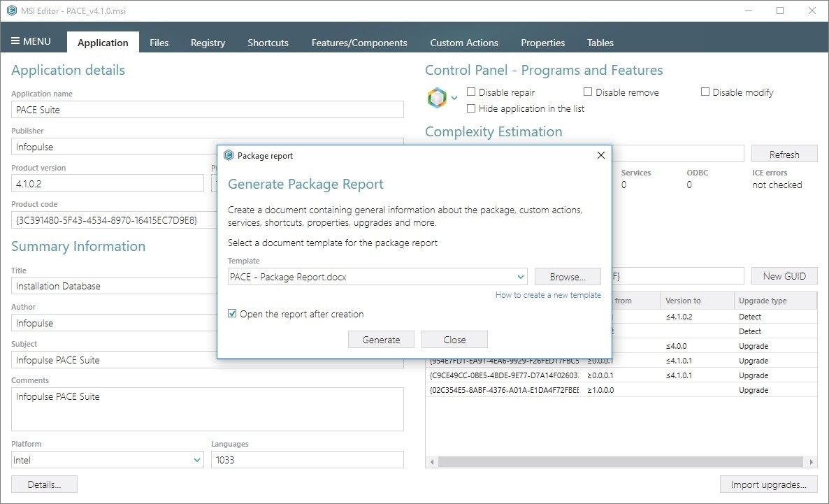Switch to the Files tab
The width and height of the screenshot is (829, 504).
pyautogui.click(x=159, y=43)
